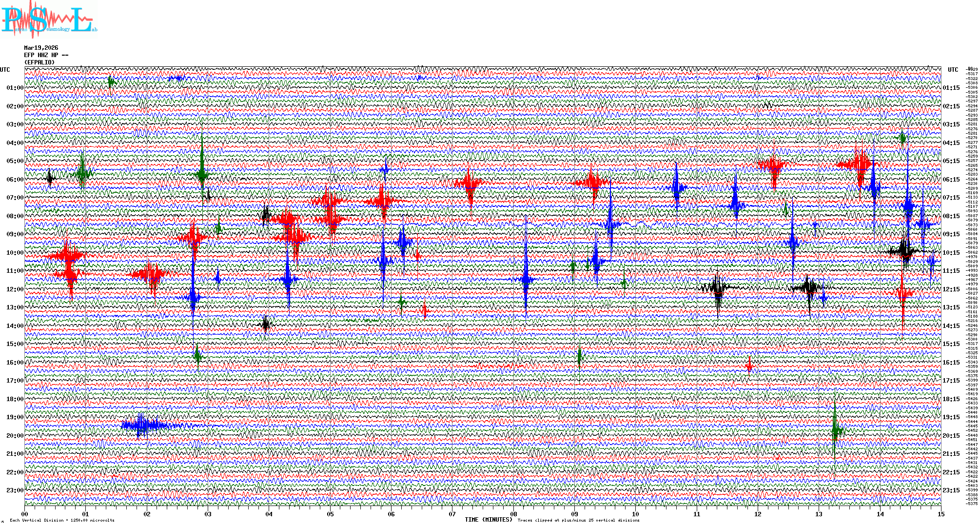Click minute 00 on bottom axis
The image size is (980, 527).
point(25,514)
